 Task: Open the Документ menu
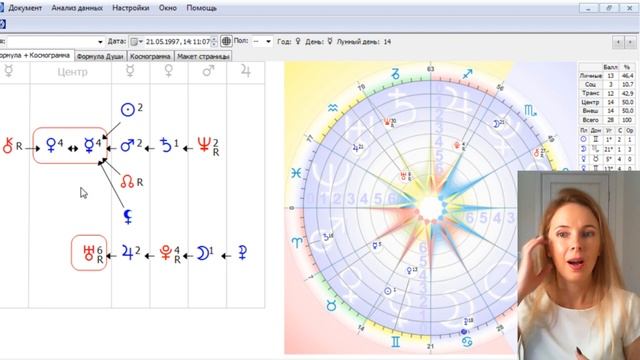pyautogui.click(x=25, y=8)
